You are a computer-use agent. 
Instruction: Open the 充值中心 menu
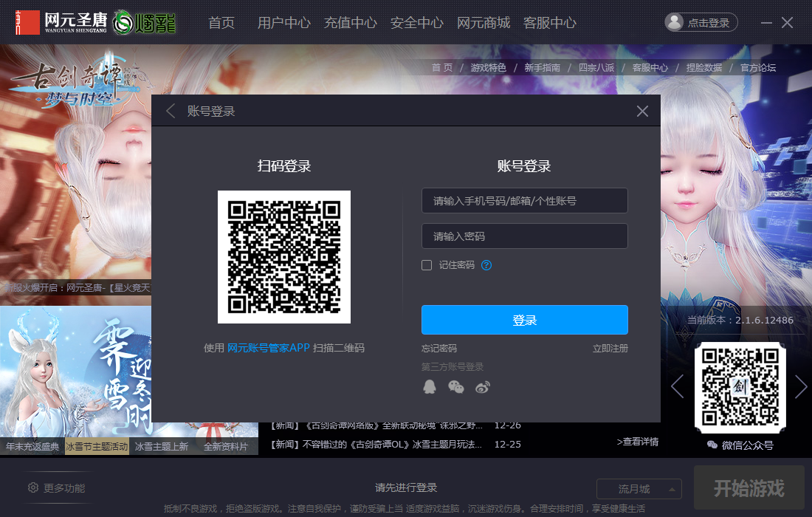coord(350,22)
